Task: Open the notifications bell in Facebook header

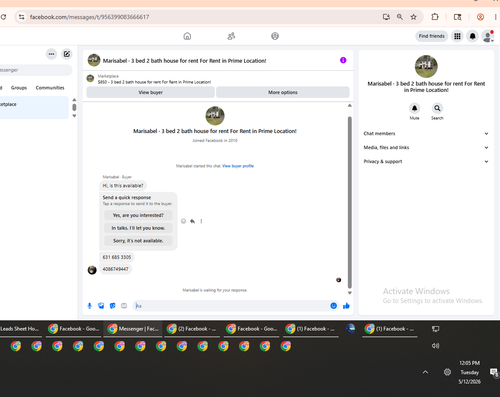Action: [472, 36]
